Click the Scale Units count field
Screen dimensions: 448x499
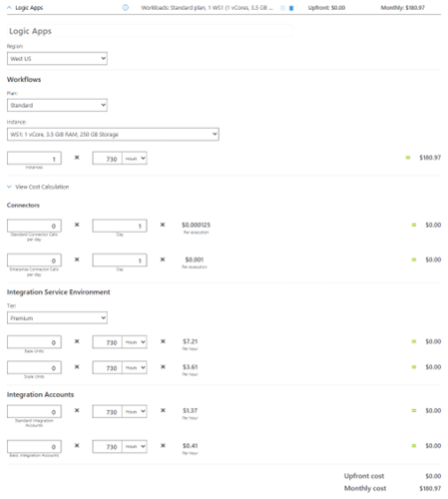pyautogui.click(x=34, y=367)
